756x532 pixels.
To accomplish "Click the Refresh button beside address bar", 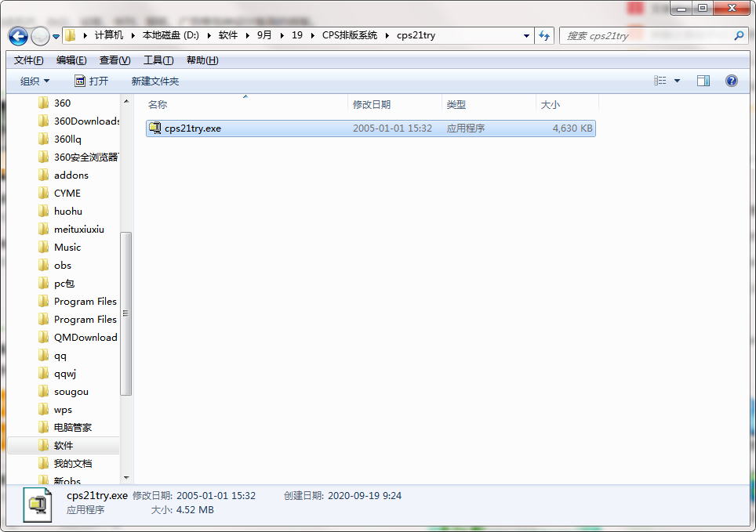I will point(545,36).
